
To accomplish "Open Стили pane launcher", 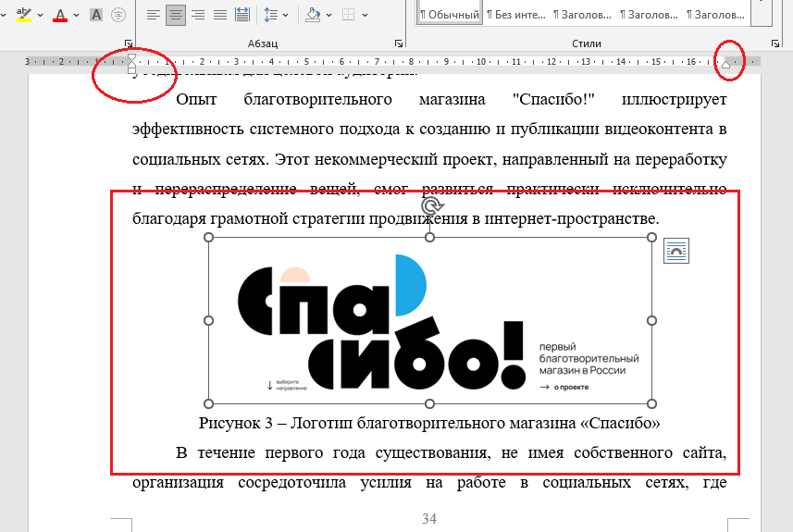I will click(775, 44).
